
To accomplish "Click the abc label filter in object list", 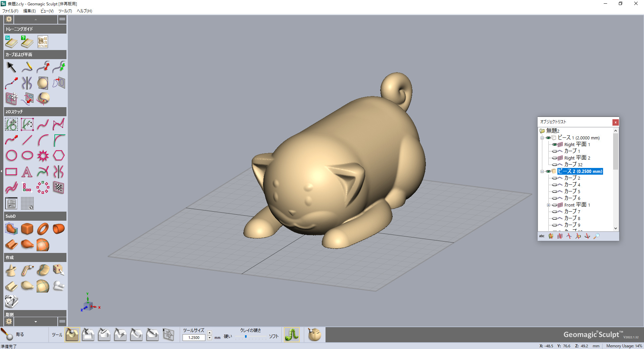I will pos(542,236).
